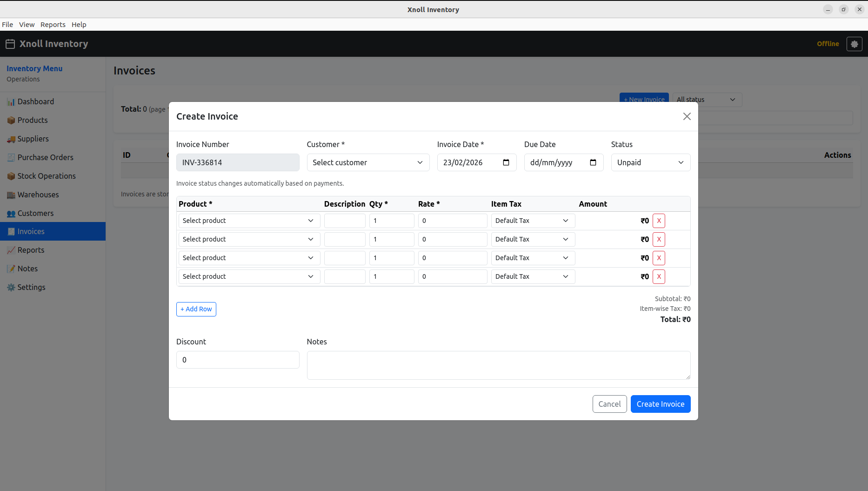Open the Suppliers section
Screen dimensions: 868x491
pos(33,139)
